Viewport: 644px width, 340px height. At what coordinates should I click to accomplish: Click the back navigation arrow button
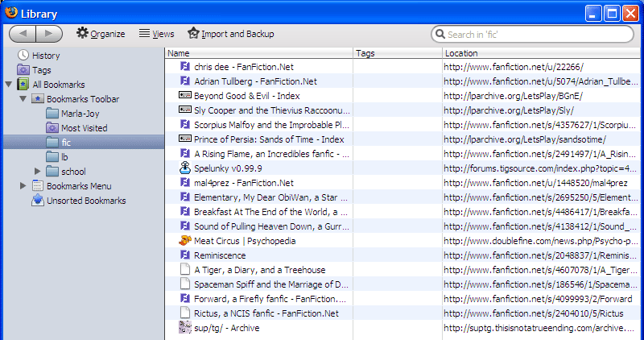23,34
